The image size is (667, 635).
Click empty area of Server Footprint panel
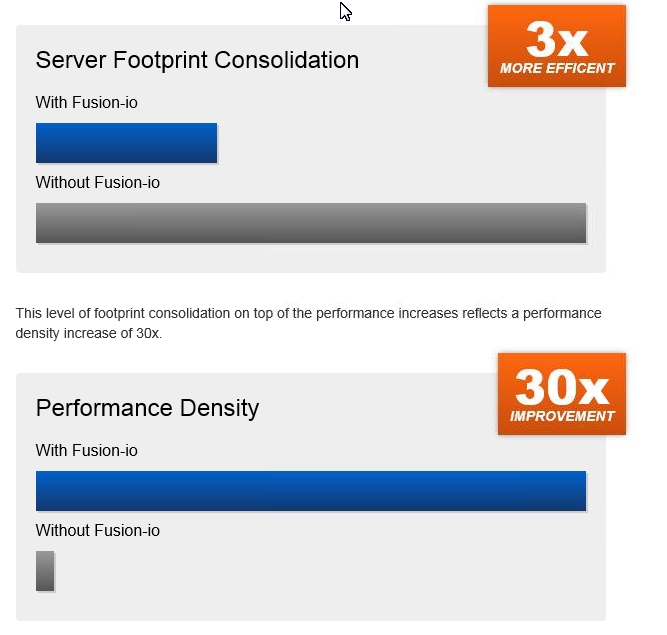[383, 140]
